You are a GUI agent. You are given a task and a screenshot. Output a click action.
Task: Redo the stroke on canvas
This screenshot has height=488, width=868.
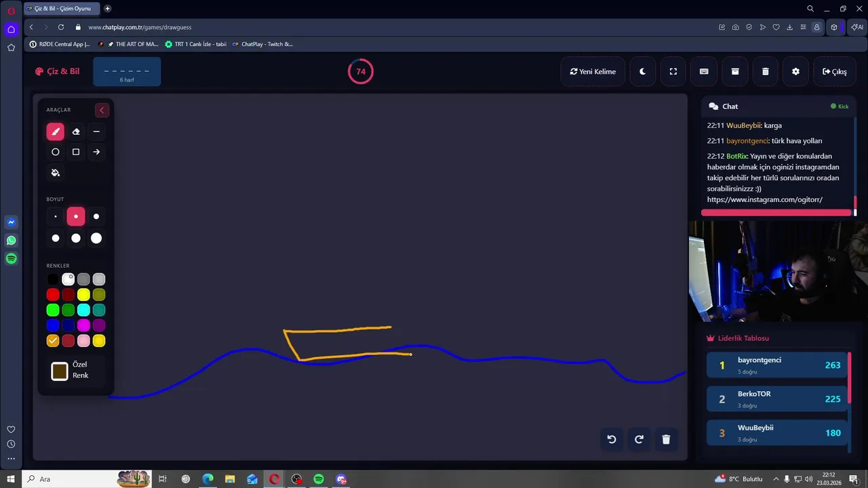[x=639, y=439]
